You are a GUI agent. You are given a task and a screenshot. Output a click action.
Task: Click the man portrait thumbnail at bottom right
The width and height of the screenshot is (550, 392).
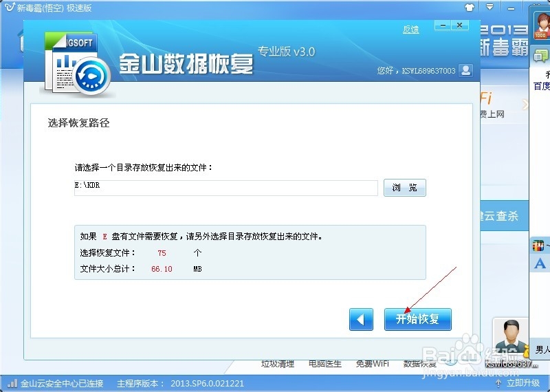click(511, 337)
